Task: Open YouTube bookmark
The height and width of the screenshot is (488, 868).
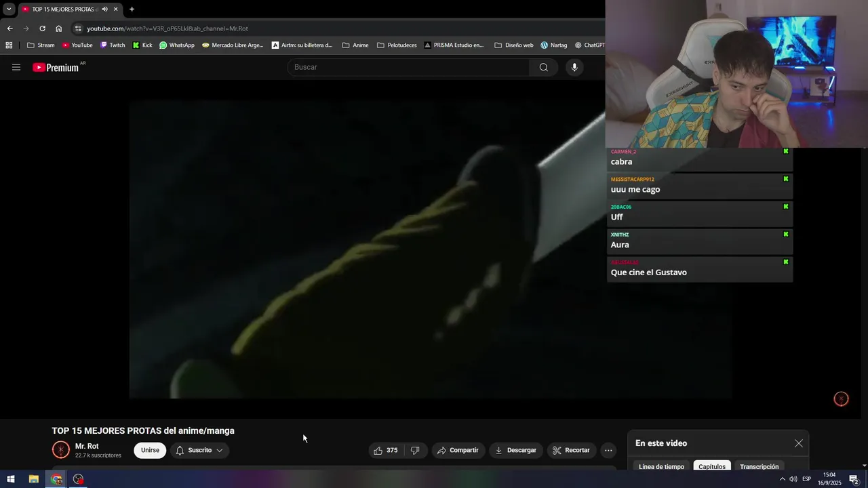Action: (77, 45)
